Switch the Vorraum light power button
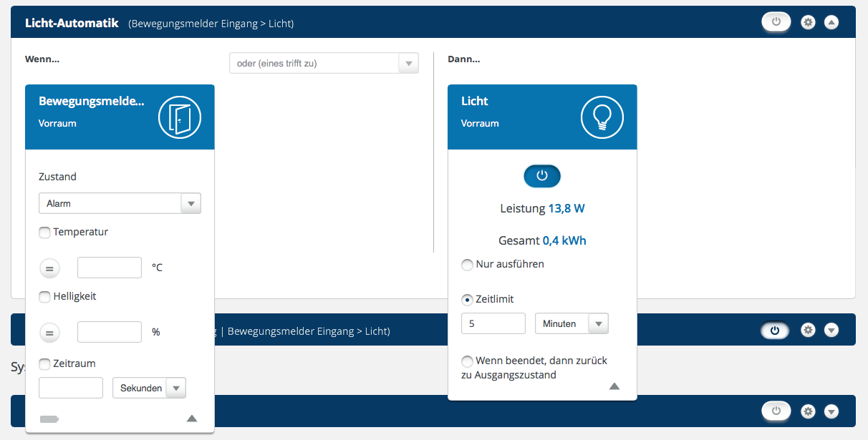 542,176
